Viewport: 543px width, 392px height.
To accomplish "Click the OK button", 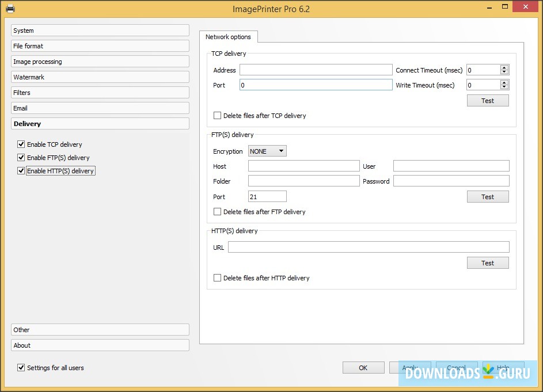I will tap(363, 368).
